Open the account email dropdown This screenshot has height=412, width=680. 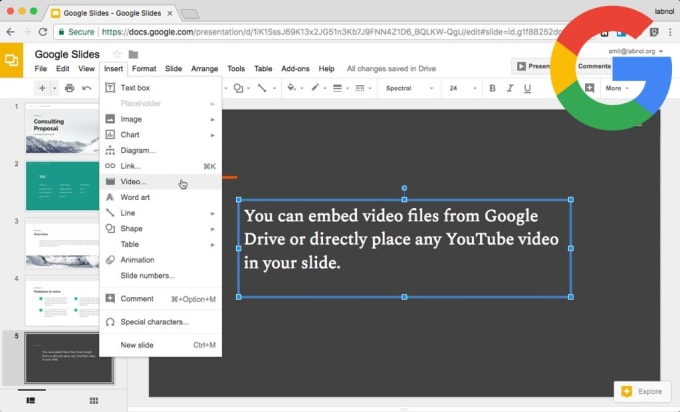pos(635,51)
